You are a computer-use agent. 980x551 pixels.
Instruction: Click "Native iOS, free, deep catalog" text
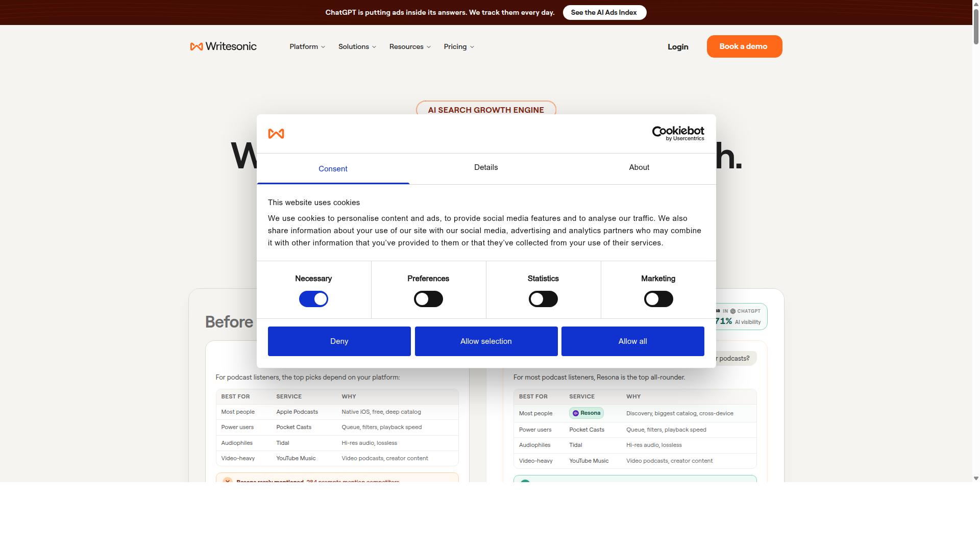[381, 412]
